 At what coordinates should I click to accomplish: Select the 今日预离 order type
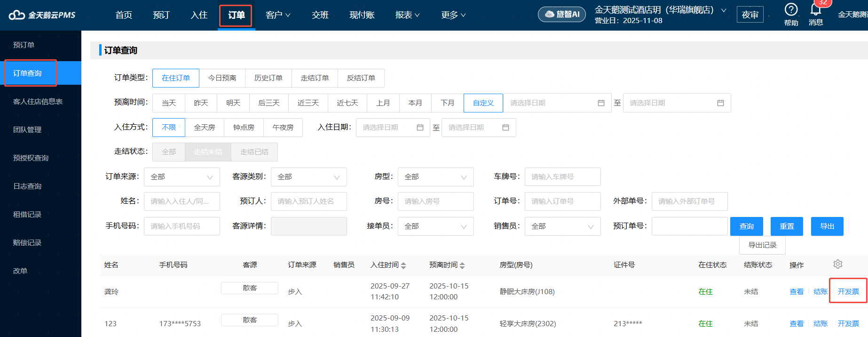222,78
